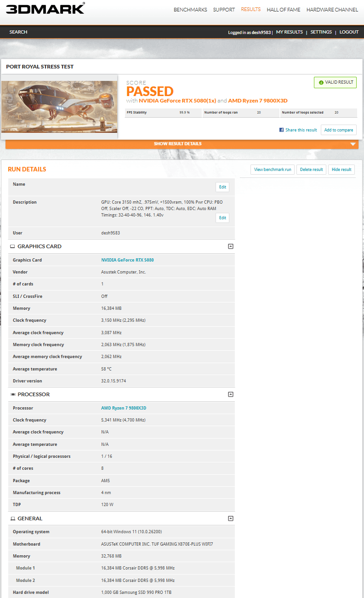Collapse the Processor section
364x598 pixels.
pyautogui.click(x=231, y=394)
